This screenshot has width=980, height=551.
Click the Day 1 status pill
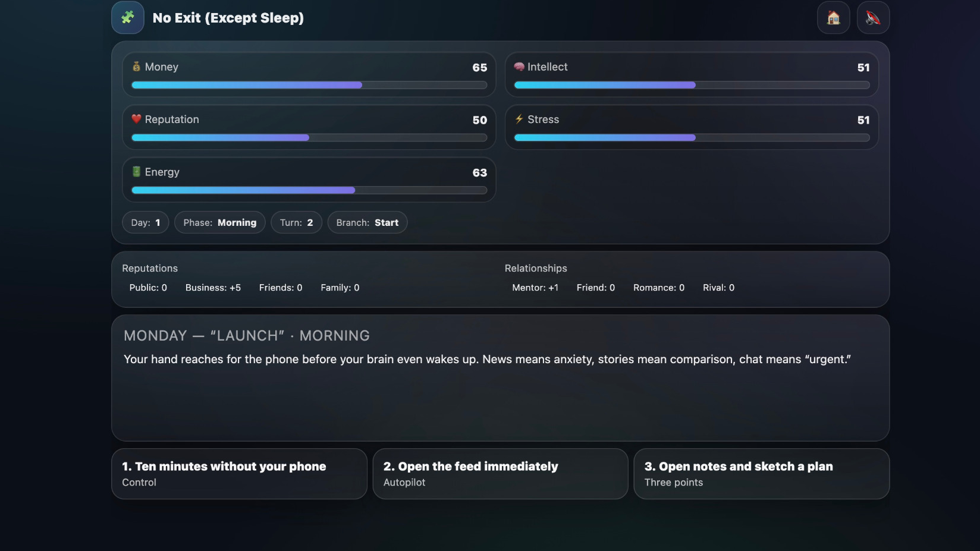(146, 223)
